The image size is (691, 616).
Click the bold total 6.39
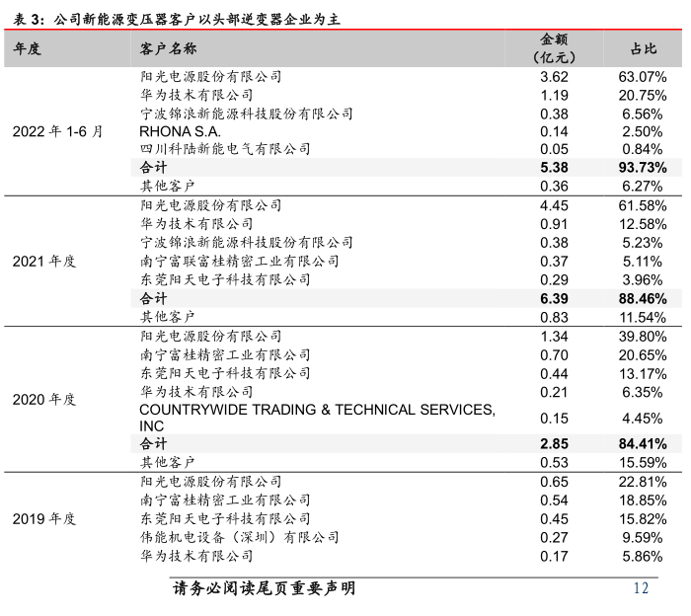point(554,298)
